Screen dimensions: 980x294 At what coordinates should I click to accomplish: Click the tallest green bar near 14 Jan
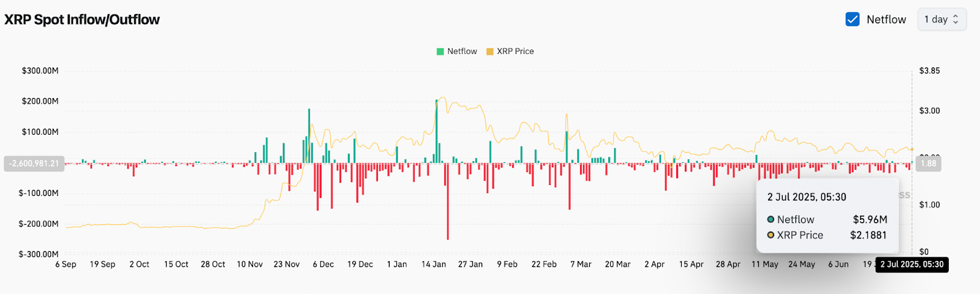coord(437,129)
